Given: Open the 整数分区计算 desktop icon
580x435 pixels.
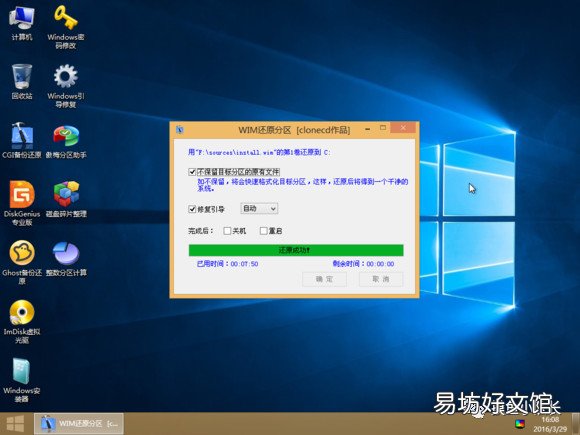Looking at the screenshot, I should 66,259.
